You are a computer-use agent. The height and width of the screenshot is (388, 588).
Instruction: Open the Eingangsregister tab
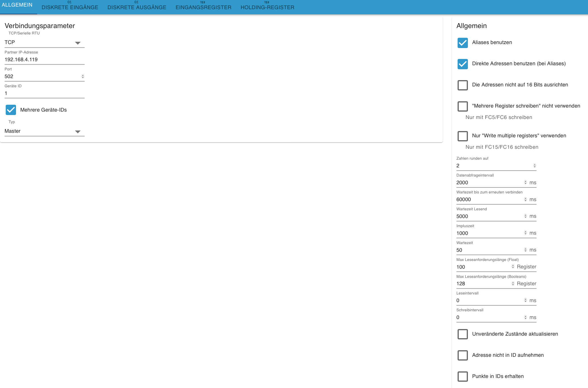point(203,7)
